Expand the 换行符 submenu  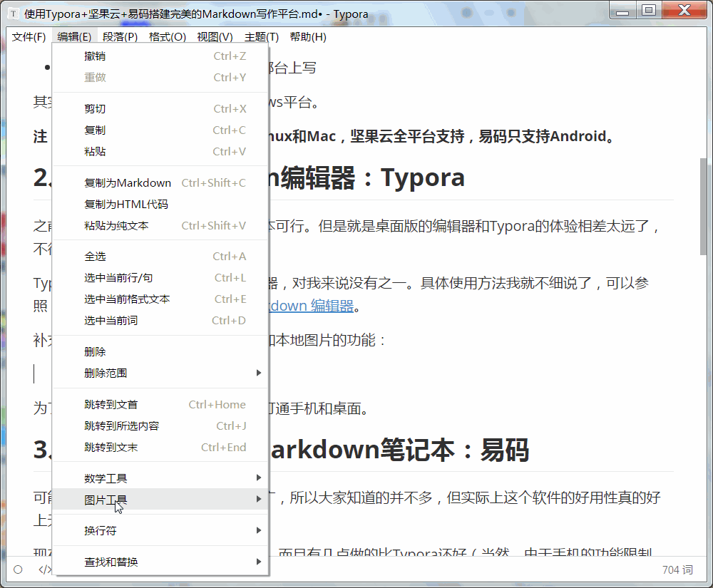coord(160,531)
